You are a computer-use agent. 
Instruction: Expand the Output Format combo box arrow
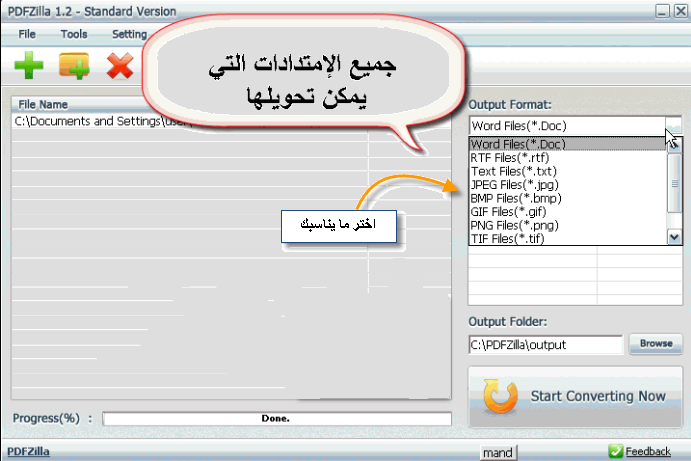(673, 126)
